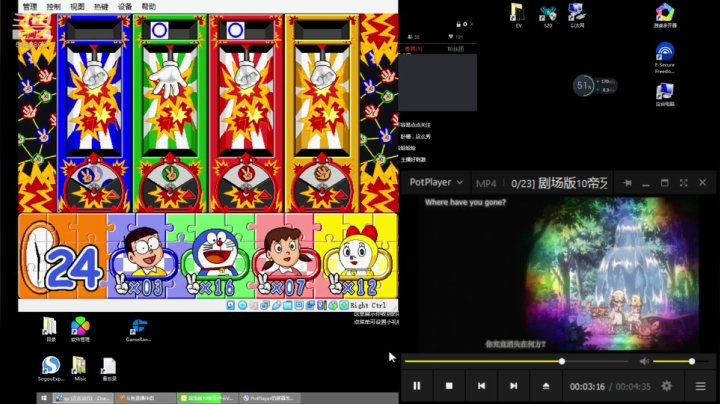Screen dimensions: 720x404
Task: Open the F-Secure Freedome shortcut
Action: pos(665,57)
